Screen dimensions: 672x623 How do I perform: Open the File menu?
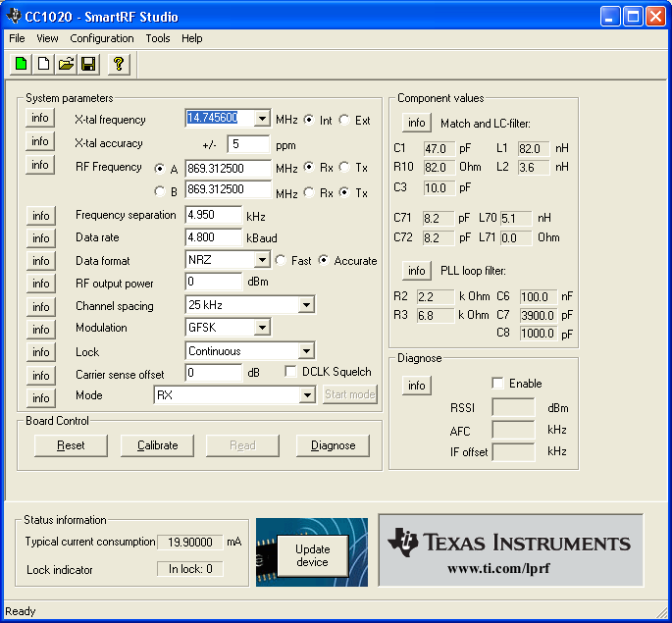click(17, 38)
